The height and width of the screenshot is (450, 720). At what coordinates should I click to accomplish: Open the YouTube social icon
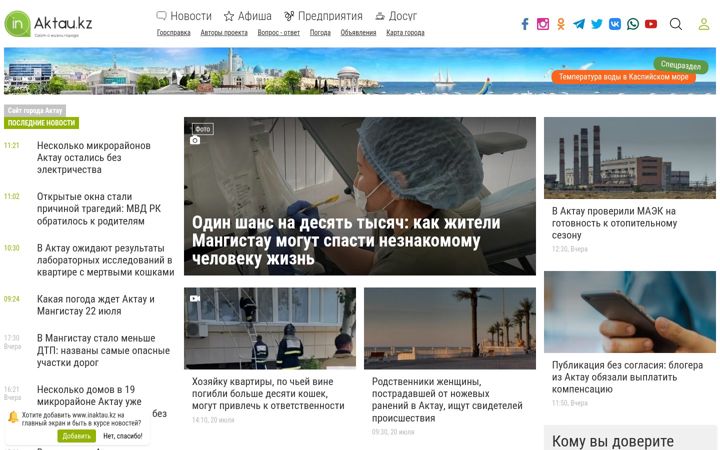[x=651, y=24]
